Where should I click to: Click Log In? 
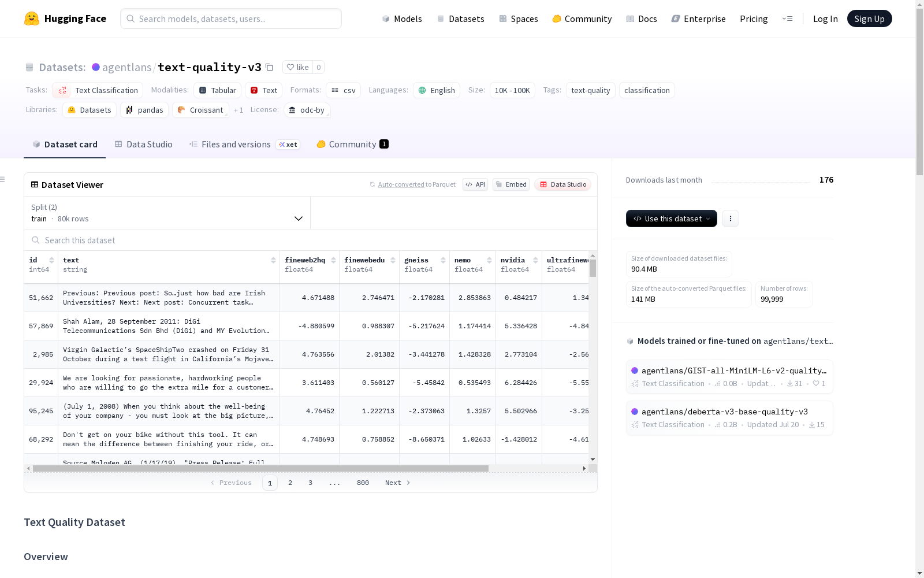coord(825,18)
